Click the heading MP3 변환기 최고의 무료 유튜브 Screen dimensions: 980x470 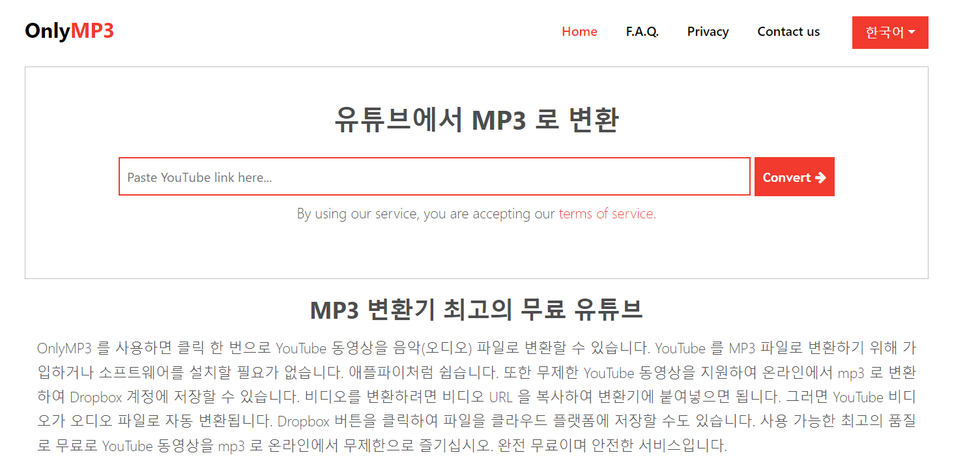pos(476,310)
